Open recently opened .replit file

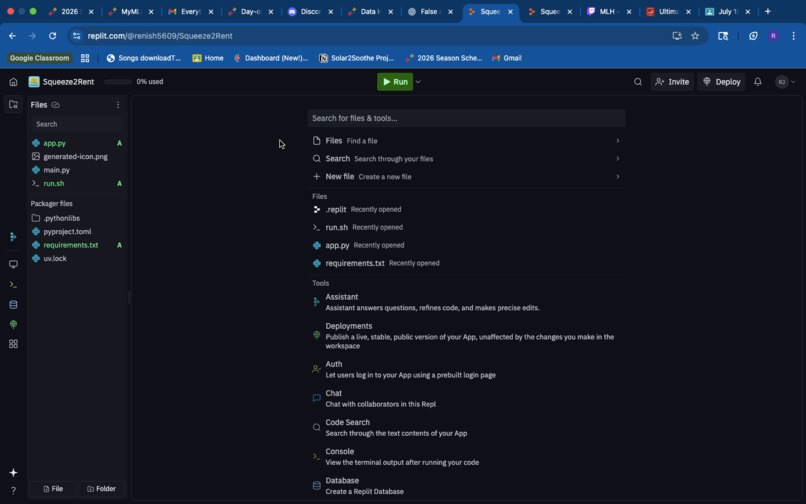tap(466, 209)
